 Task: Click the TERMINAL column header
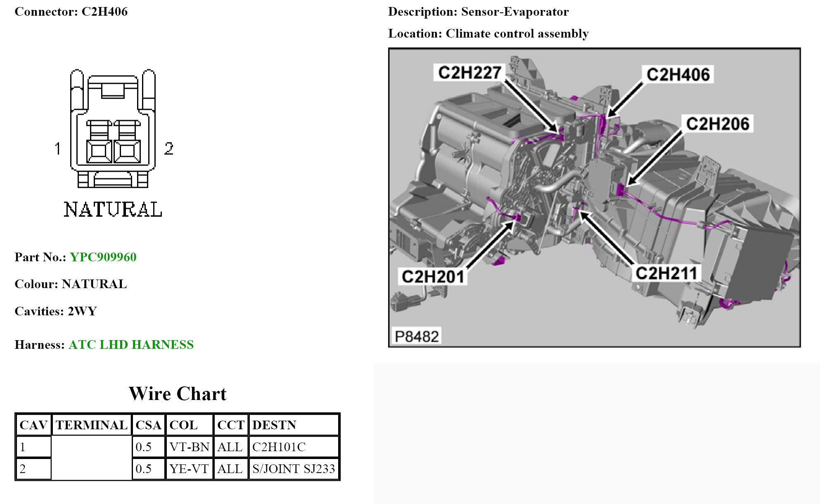pos(91,425)
